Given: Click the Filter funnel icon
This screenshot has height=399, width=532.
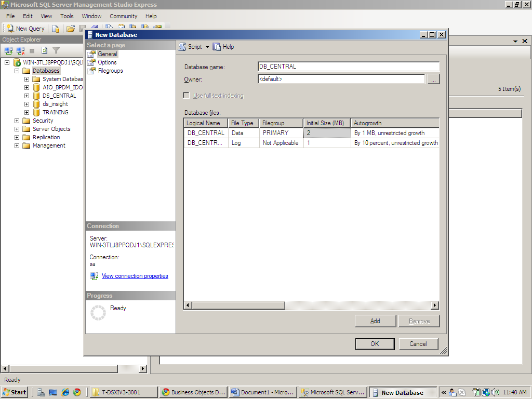Looking at the screenshot, I should [56, 50].
